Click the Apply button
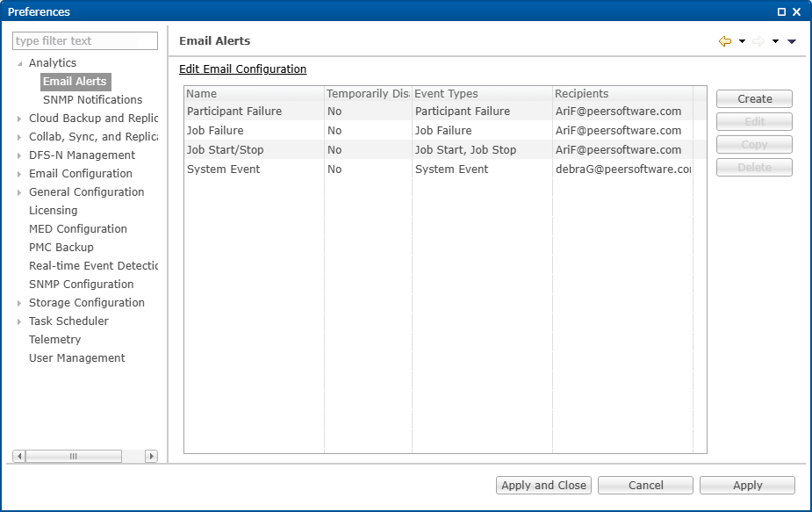The image size is (812, 512). pyautogui.click(x=747, y=485)
